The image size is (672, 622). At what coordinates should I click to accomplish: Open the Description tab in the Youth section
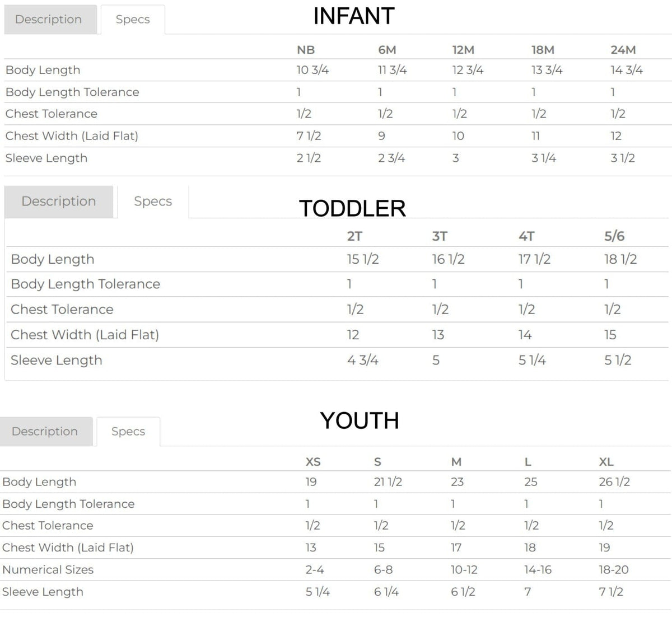pyautogui.click(x=45, y=431)
